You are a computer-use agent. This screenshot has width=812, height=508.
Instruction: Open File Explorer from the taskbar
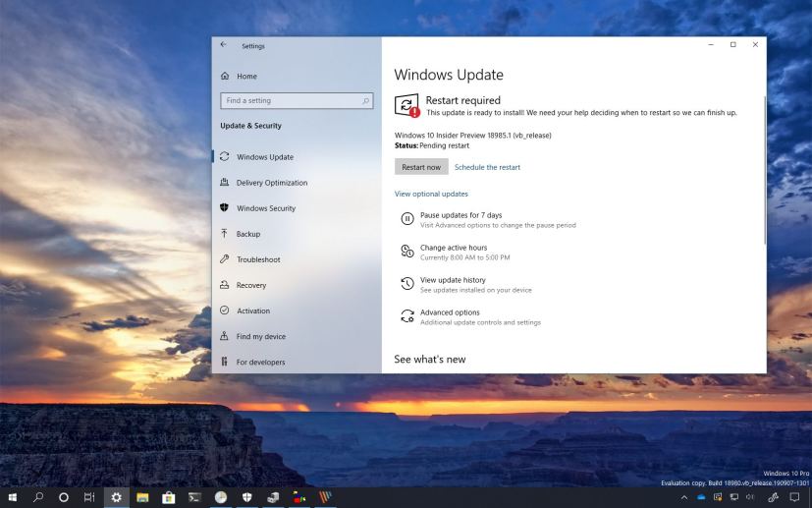tap(142, 497)
